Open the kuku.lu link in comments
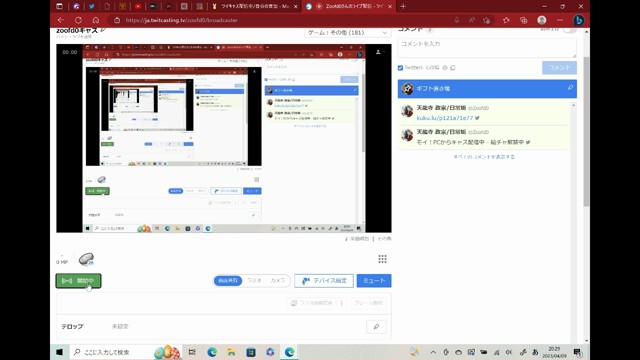Image resolution: width=640 pixels, height=360 pixels. (x=444, y=118)
